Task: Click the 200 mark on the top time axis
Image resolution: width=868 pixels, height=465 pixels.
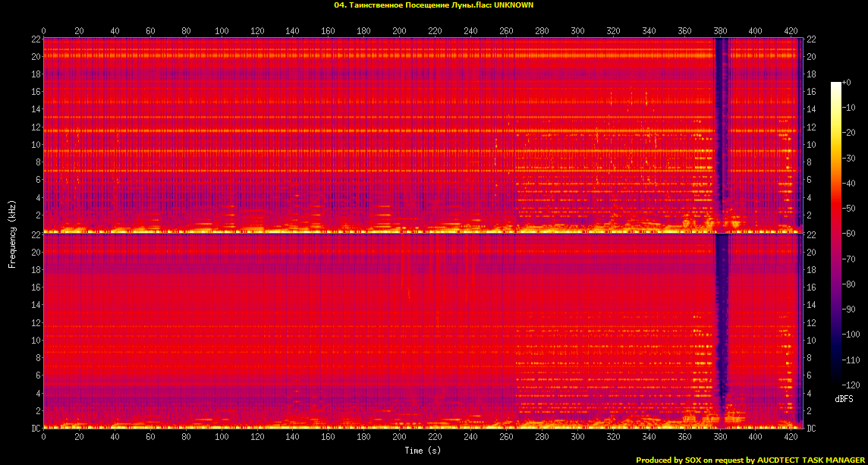Action: (x=400, y=30)
